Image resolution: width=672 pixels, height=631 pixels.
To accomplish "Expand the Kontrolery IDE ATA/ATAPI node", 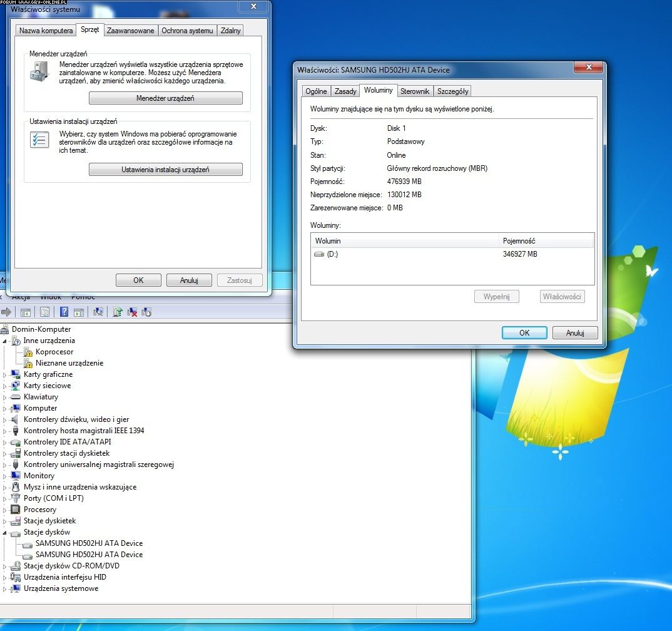I will point(5,443).
